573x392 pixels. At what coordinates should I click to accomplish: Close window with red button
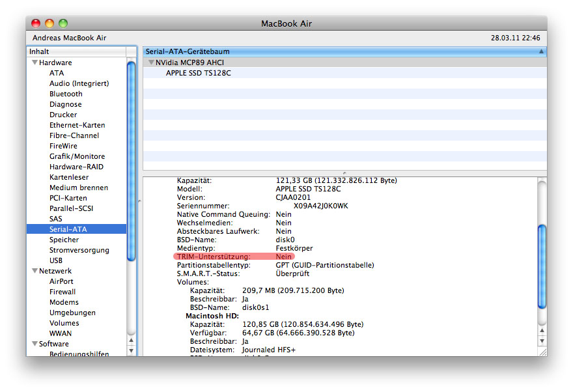(x=36, y=23)
